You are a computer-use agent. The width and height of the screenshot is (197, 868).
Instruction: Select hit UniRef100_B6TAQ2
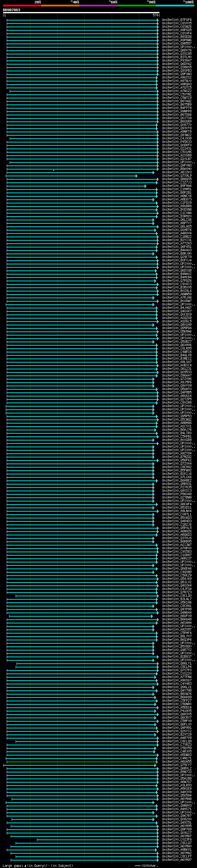pyautogui.click(x=177, y=101)
